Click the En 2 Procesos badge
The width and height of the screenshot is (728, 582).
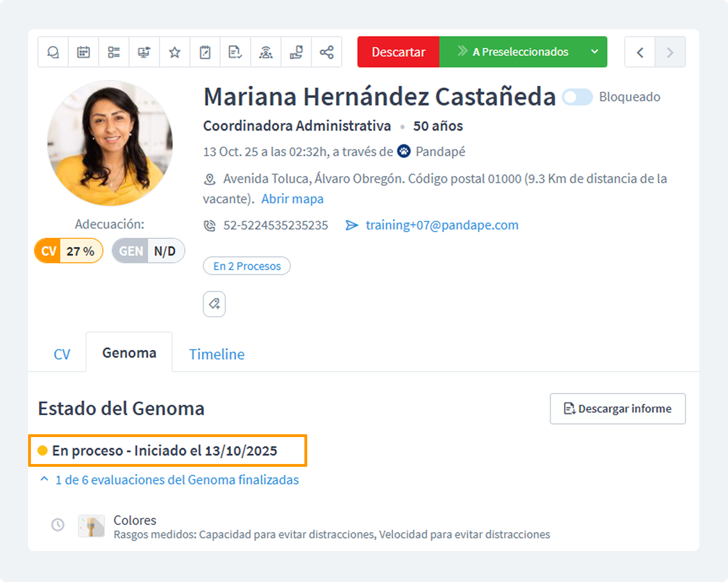click(247, 266)
